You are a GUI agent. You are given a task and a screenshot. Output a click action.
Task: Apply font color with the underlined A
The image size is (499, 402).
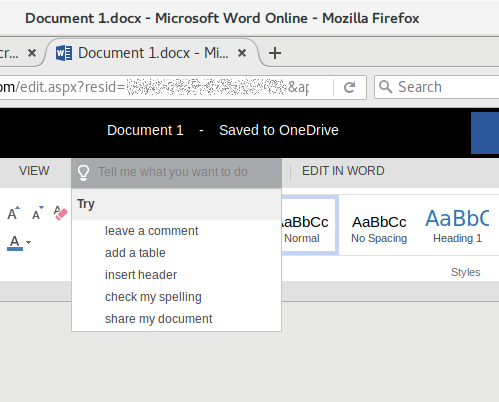point(15,242)
